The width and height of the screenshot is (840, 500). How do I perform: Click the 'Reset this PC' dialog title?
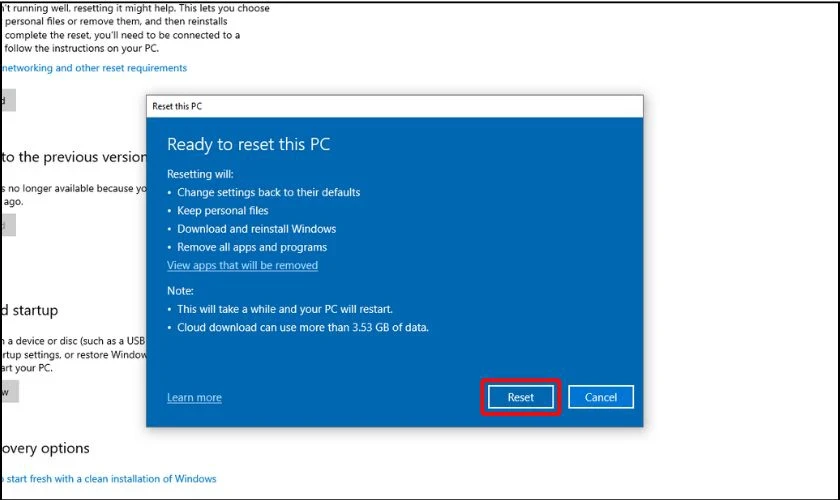pos(177,106)
